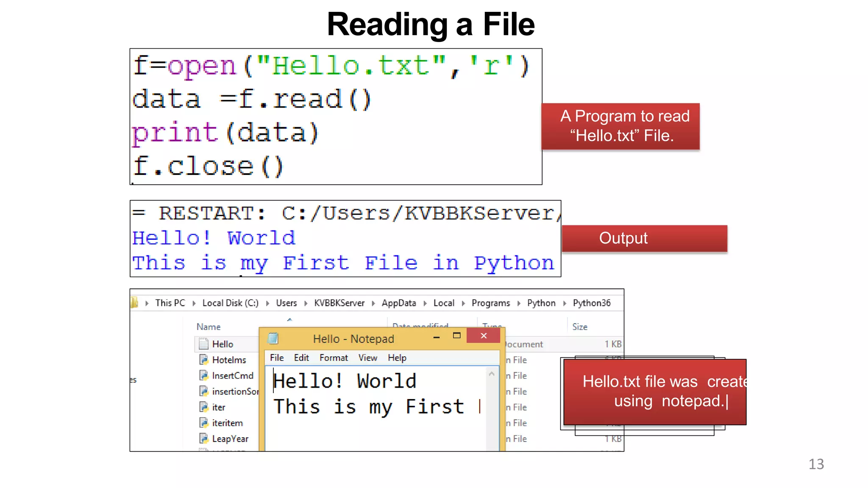868x488 pixels.
Task: Click the scroll-up arrow in Notepad
Action: pos(492,374)
